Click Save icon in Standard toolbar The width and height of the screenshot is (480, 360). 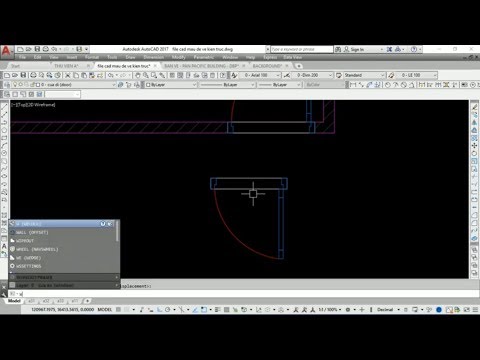pyautogui.click(x=23, y=75)
